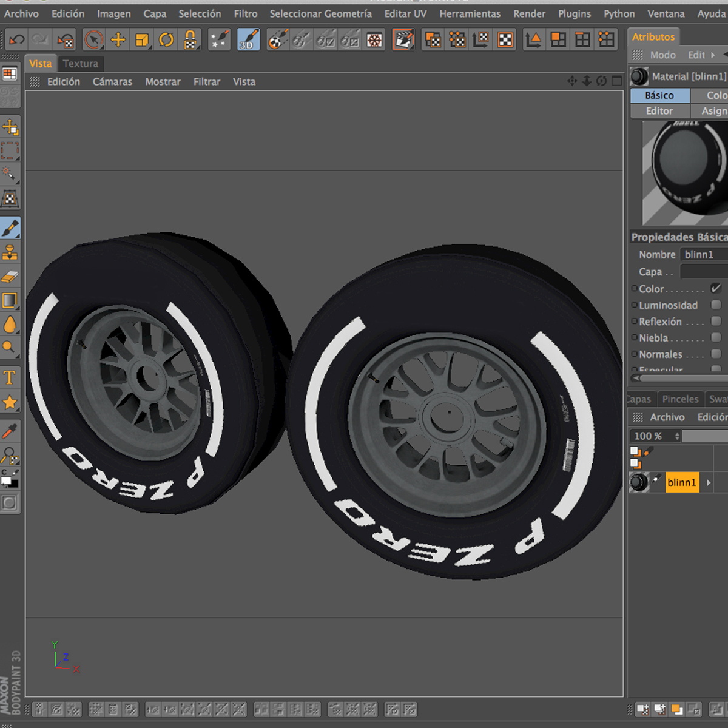
Task: Select the Smear droplet tool
Action: 10,325
